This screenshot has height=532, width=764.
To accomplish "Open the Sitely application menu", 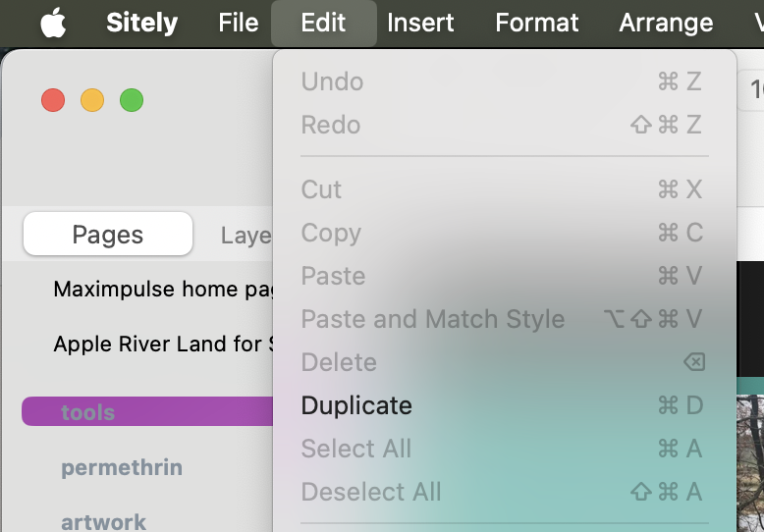I will click(142, 23).
